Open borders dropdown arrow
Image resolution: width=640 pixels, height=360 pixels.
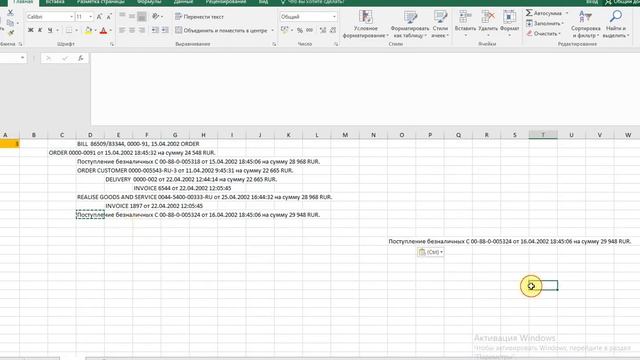pyautogui.click(x=76, y=31)
